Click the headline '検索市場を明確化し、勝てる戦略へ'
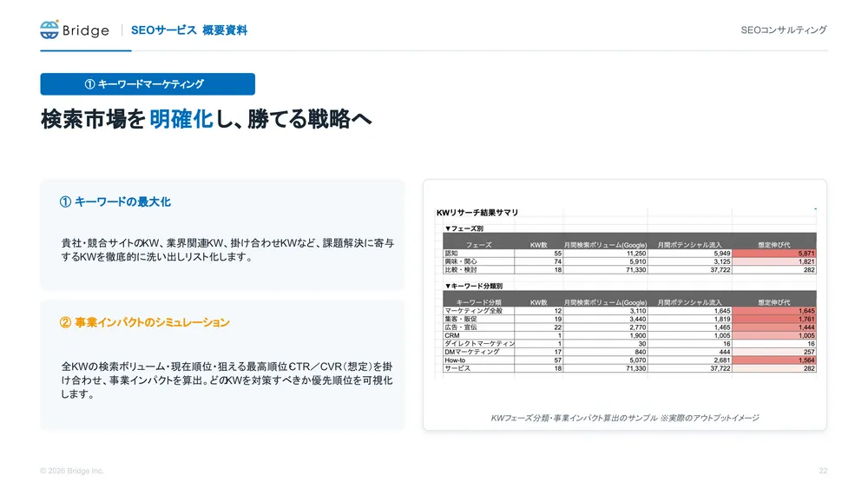Viewport: 868px width, 489px height. 206,119
